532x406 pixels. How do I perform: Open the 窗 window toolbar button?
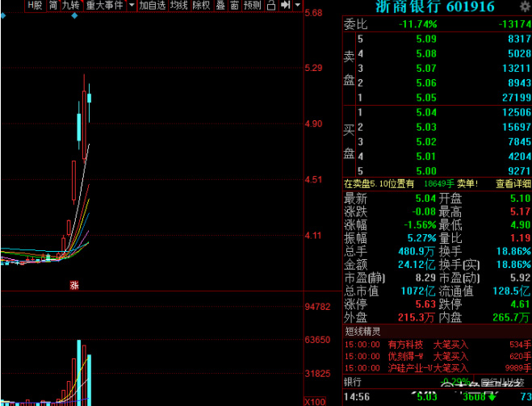(x=233, y=6)
